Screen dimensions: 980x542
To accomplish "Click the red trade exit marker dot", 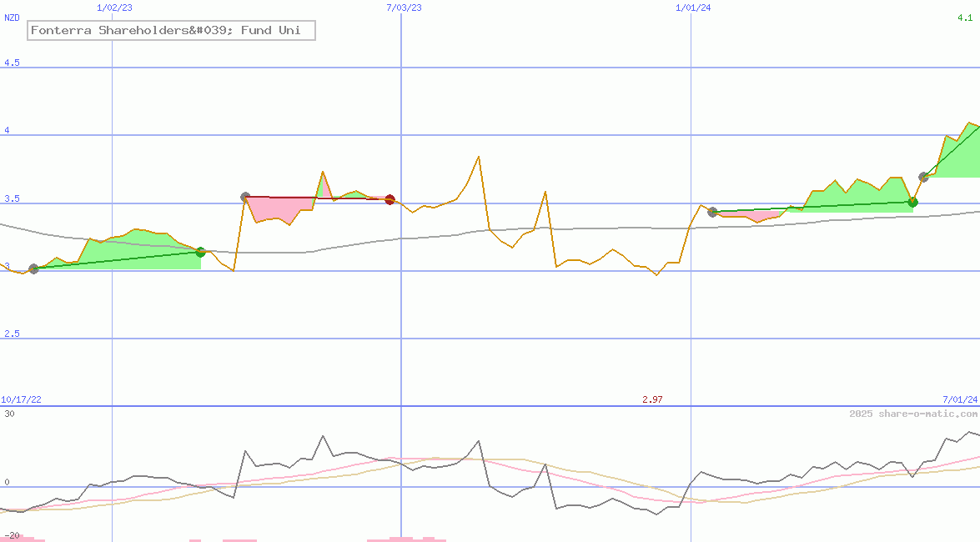I will [x=389, y=199].
